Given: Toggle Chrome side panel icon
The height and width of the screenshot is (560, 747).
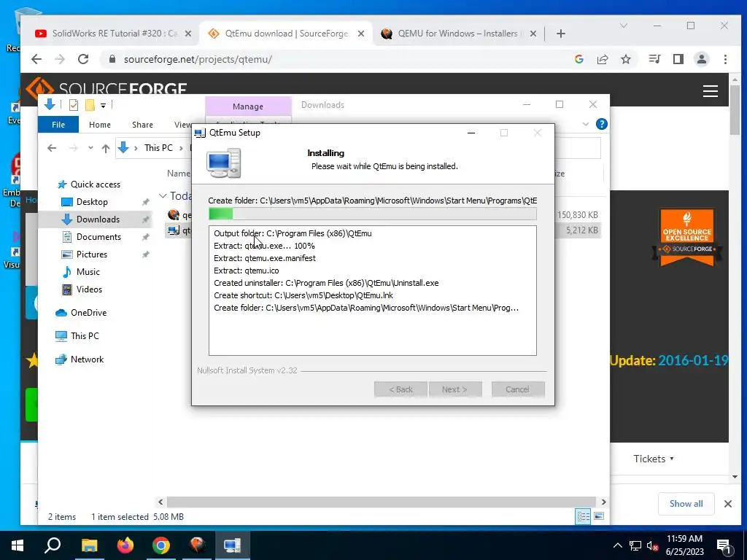Looking at the screenshot, I should point(678,59).
